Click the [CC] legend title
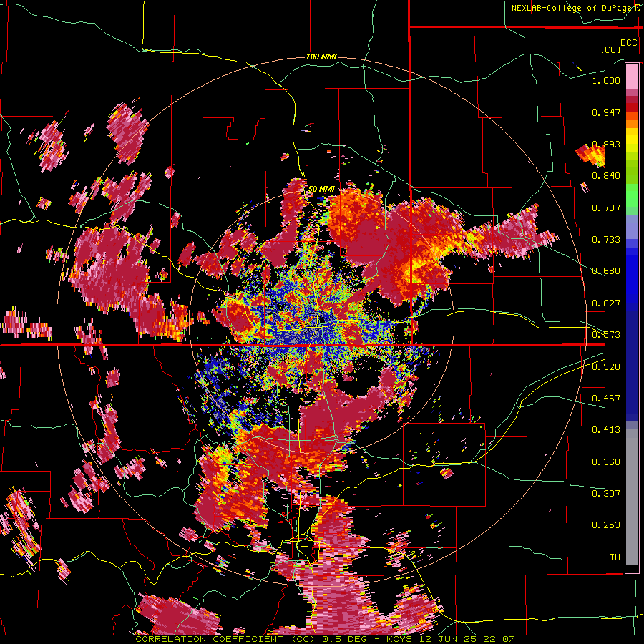Image resolution: width=644 pixels, height=644 pixels. (x=610, y=49)
